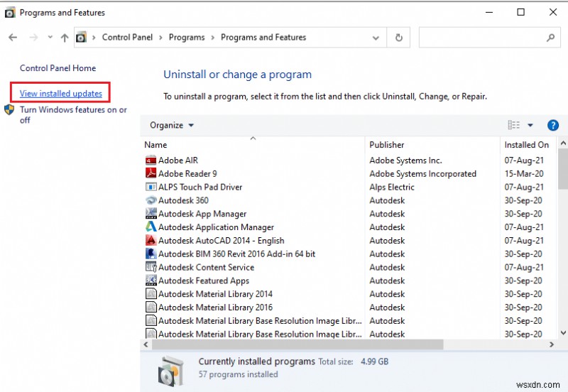Click the currently installed programs disc icon
Image resolution: width=568 pixels, height=392 pixels.
[x=170, y=371]
